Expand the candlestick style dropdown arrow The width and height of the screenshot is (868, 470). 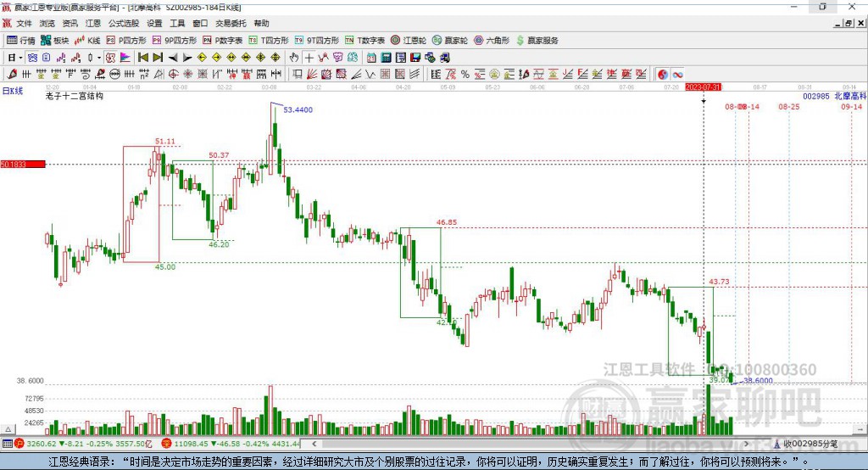pyautogui.click(x=99, y=58)
